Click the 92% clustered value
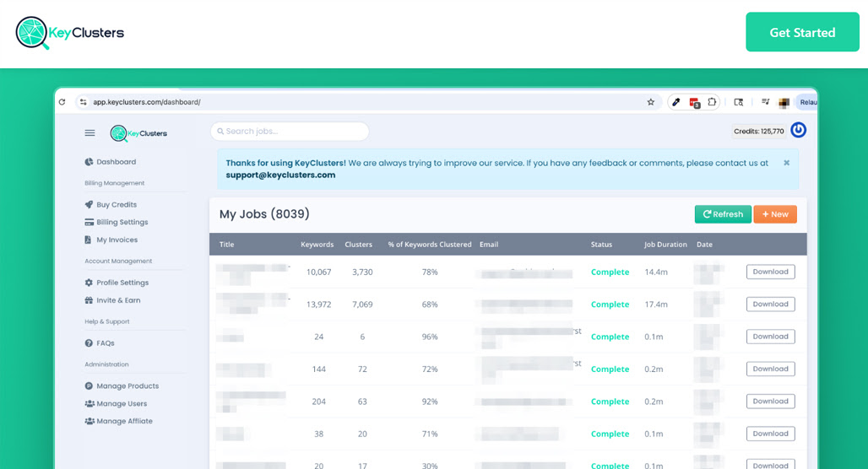This screenshot has height=469, width=868. [430, 402]
